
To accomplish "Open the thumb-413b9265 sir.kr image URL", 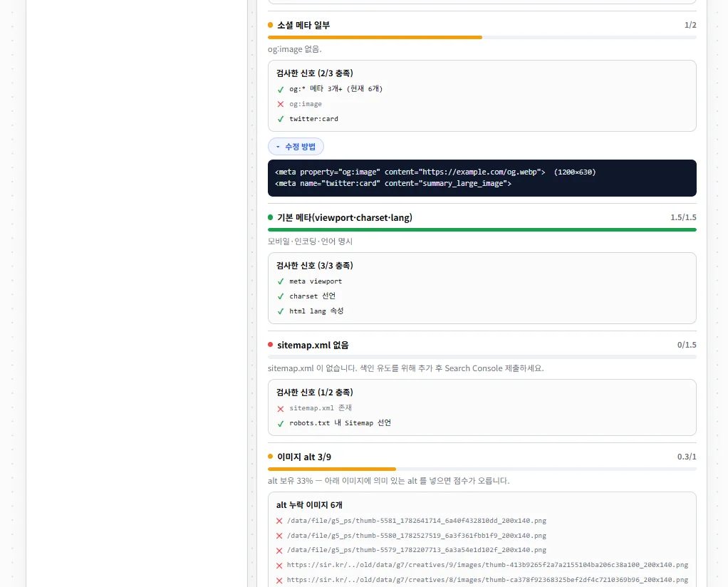I will click(x=487, y=565).
